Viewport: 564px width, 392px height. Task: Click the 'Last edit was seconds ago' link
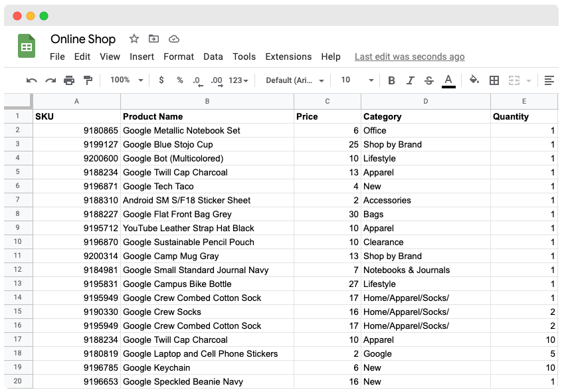point(409,56)
